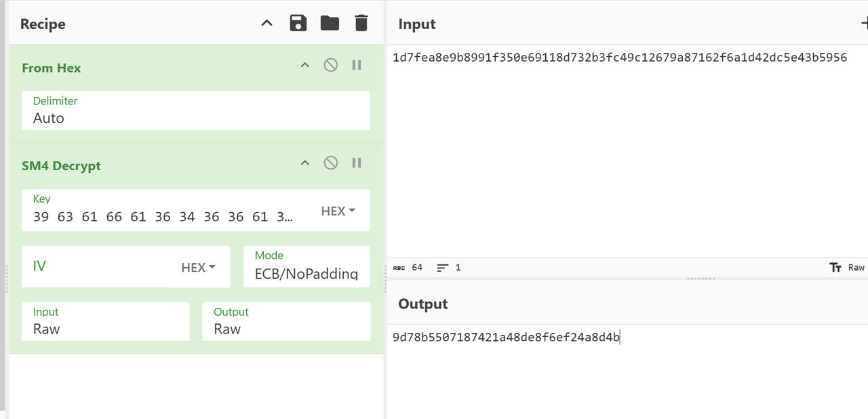Collapse the From Hex operation
The height and width of the screenshot is (419, 868).
pos(305,65)
